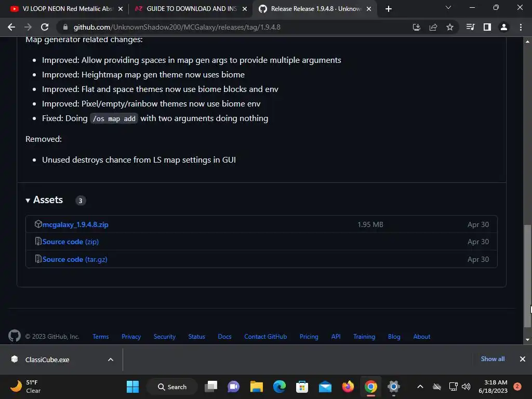Open a new browser tab
Image resolution: width=532 pixels, height=399 pixels.
[x=389, y=9]
